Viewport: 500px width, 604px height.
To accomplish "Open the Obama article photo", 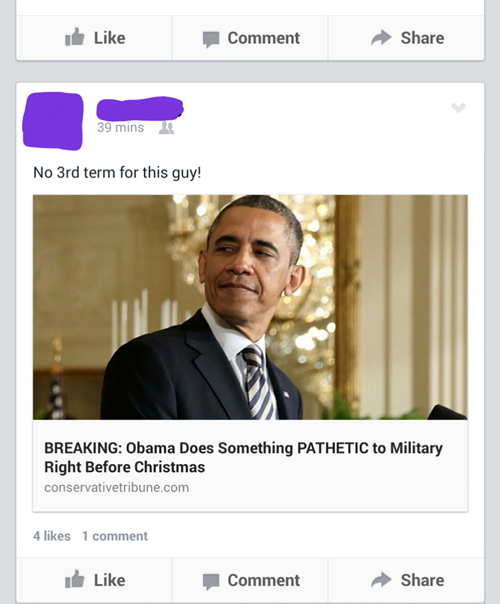I will click(x=250, y=307).
